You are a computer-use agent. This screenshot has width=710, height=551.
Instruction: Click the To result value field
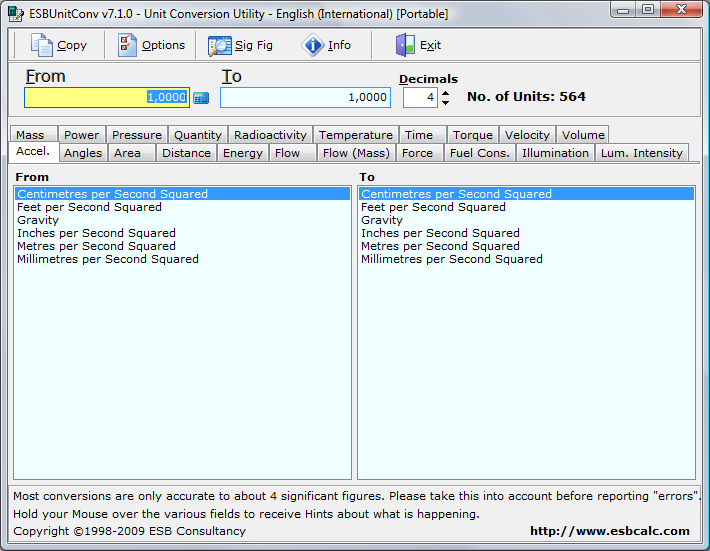coord(305,97)
